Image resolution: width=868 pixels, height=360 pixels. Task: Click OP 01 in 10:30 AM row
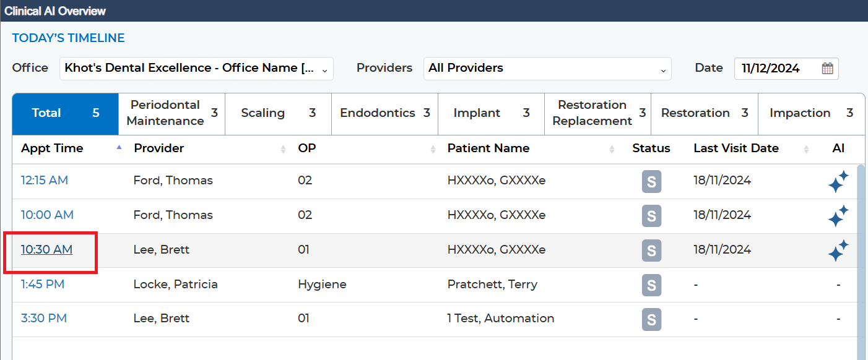303,250
